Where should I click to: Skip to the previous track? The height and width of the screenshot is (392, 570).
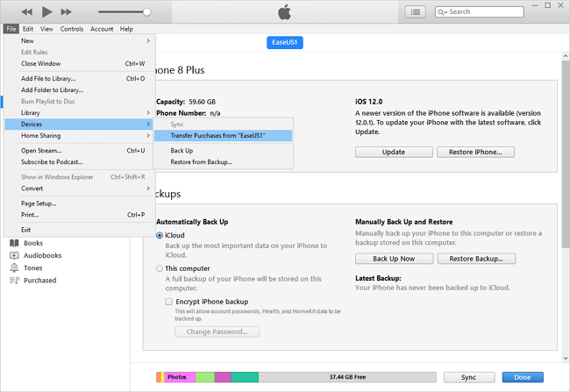(27, 11)
